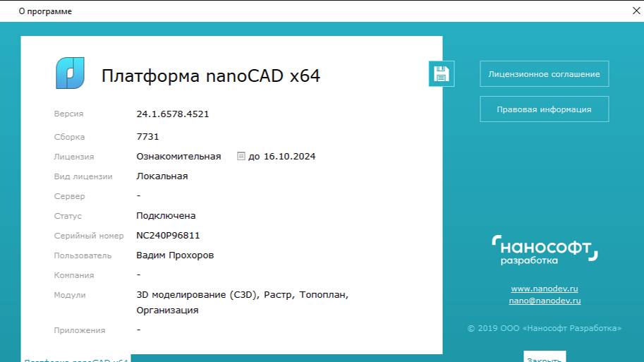Click the Лицензия label
This screenshot has height=362, width=644.
(x=74, y=157)
